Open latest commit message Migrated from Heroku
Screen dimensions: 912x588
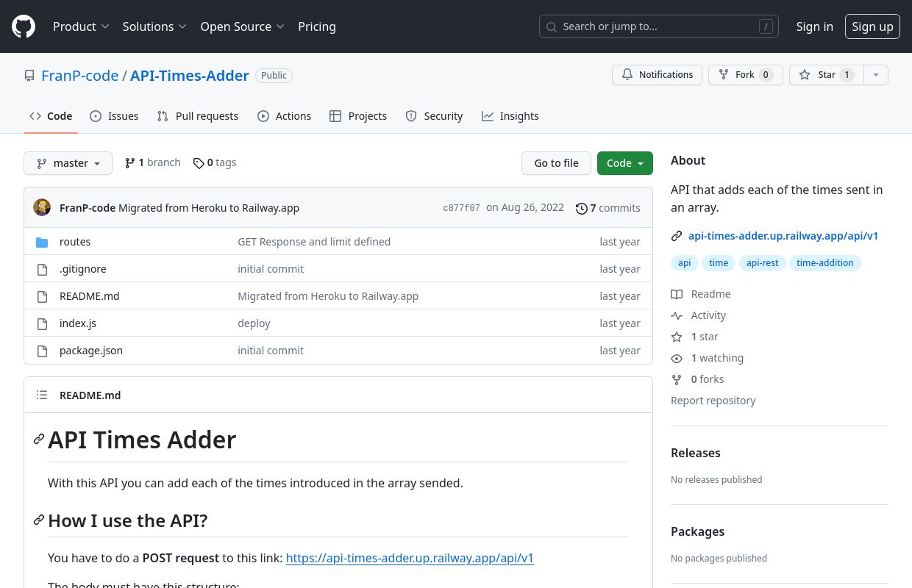tap(209, 208)
